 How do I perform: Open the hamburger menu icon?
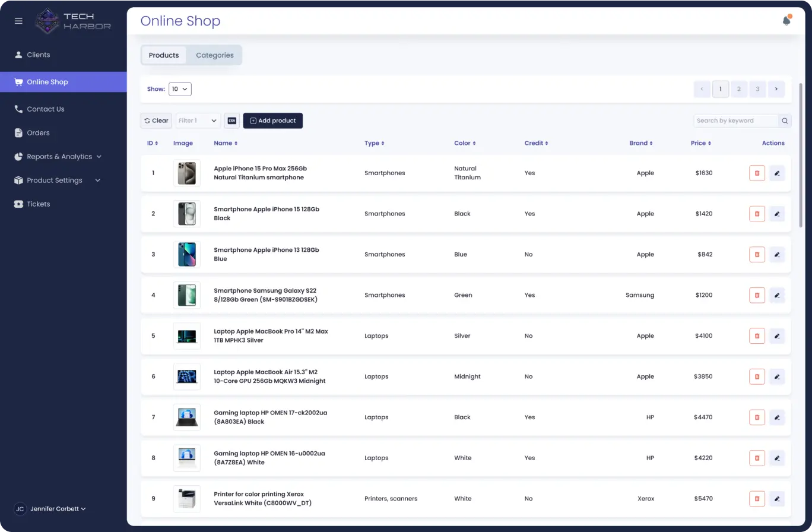pos(18,21)
